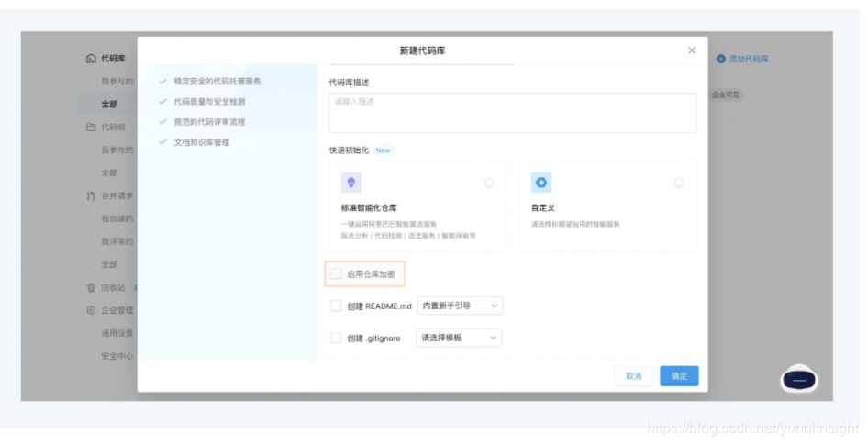Check the 创建 README.md checkbox
Image resolution: width=868 pixels, height=445 pixels.
pyautogui.click(x=336, y=306)
